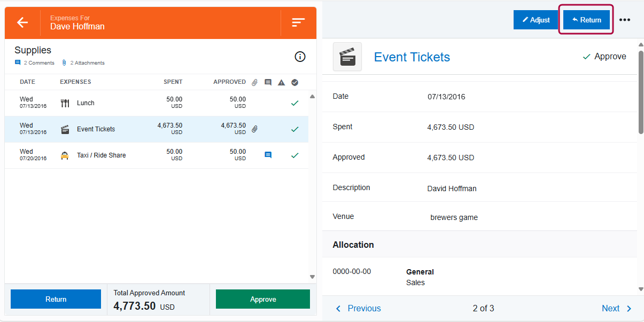Click the paperclip attachment on Event Tickets row
Viewport: 644px width, 322px height.
coord(255,129)
